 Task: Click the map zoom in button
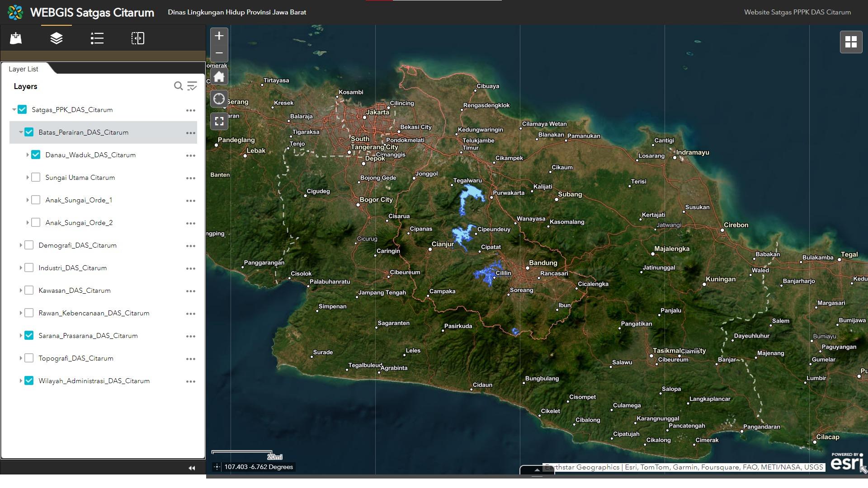[219, 36]
